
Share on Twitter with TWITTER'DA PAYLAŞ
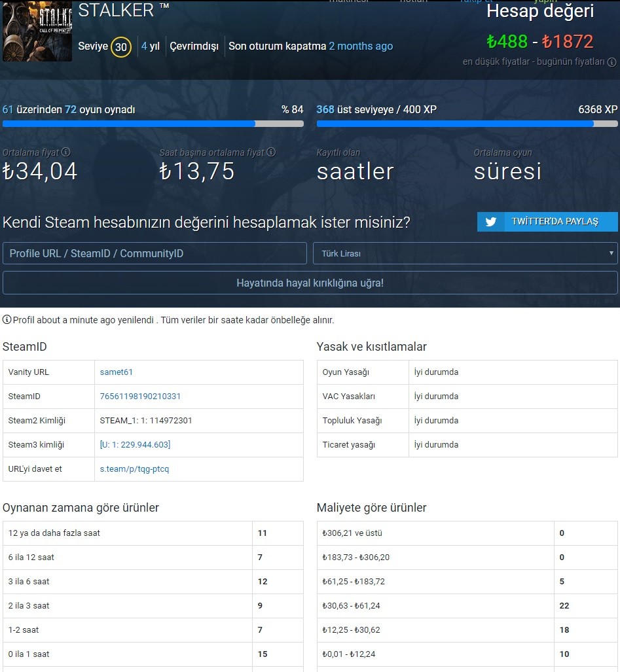point(547,222)
